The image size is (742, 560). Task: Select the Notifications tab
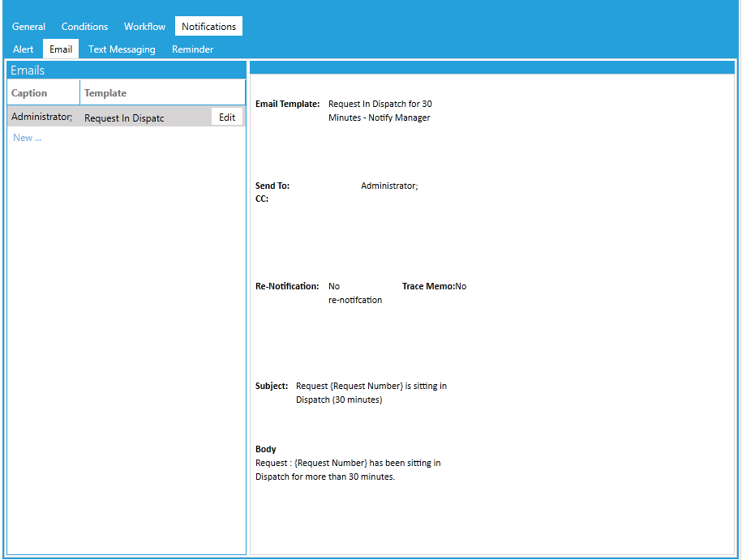point(208,26)
